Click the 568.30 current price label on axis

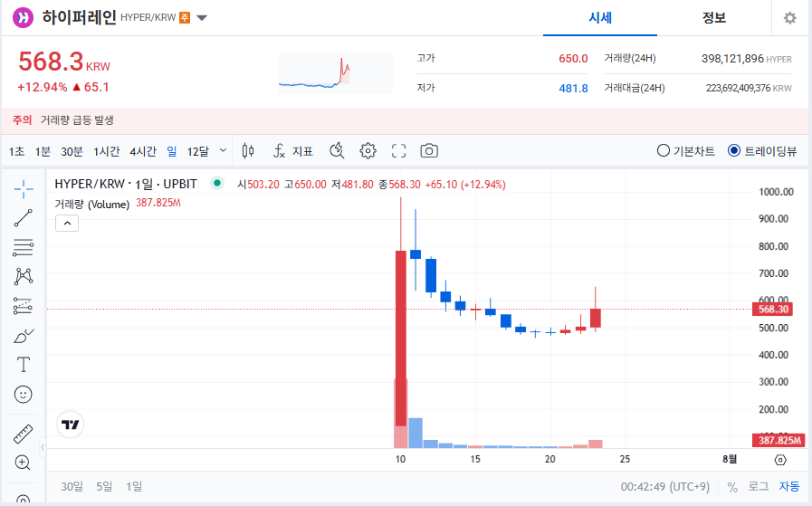coord(773,310)
